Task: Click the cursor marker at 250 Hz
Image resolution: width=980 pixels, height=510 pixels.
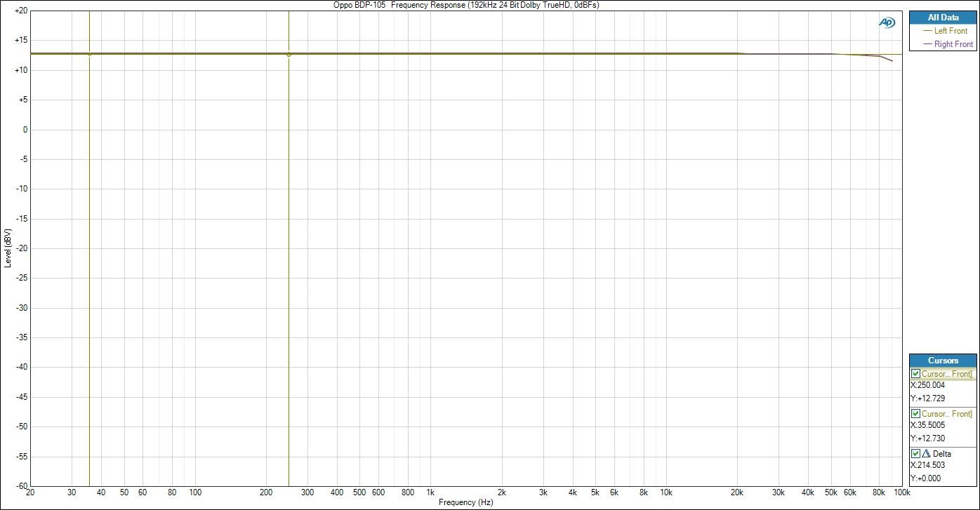Action: tap(289, 54)
